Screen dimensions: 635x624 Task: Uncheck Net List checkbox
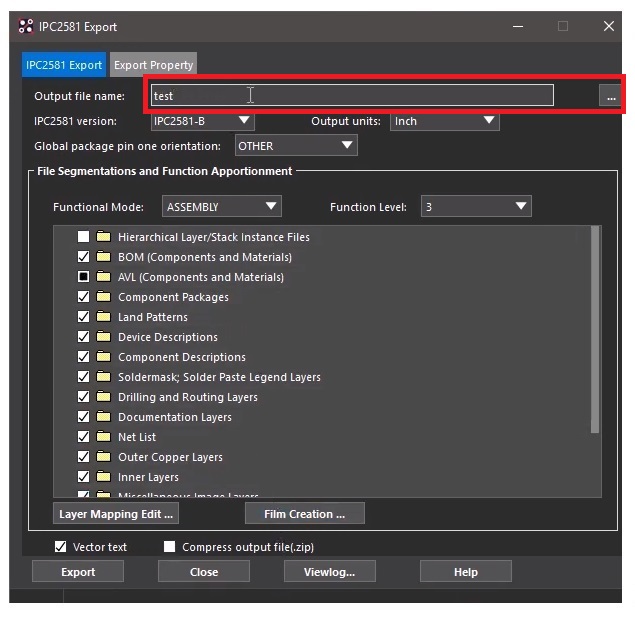(83, 437)
